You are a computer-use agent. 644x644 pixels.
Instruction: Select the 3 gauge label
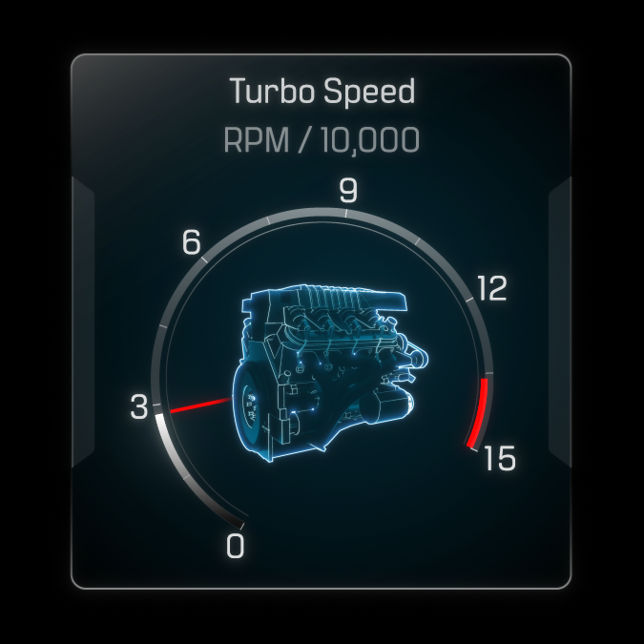(x=139, y=406)
